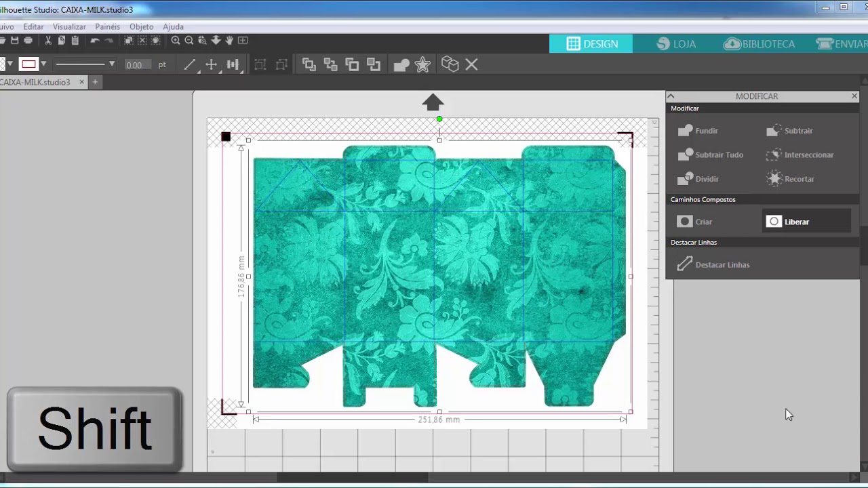Click the Subtrair Tudo button
This screenshot has width=868, height=488.
tap(710, 155)
